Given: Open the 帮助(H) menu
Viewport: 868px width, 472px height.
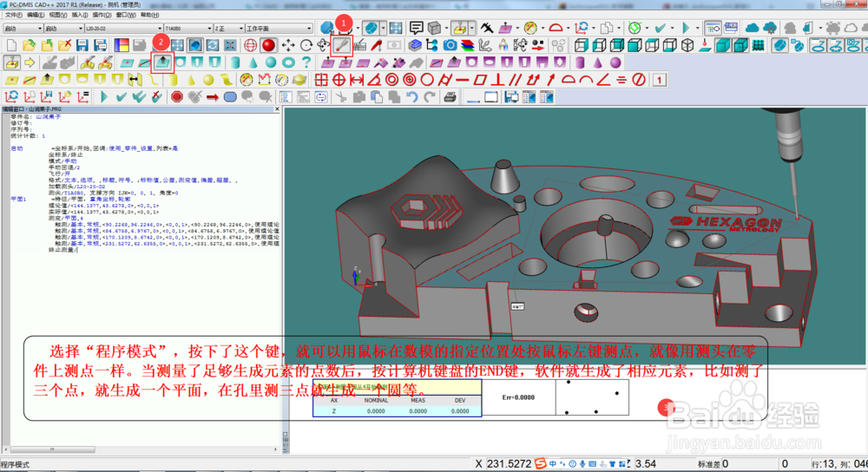Looking at the screenshot, I should pyautogui.click(x=149, y=15).
